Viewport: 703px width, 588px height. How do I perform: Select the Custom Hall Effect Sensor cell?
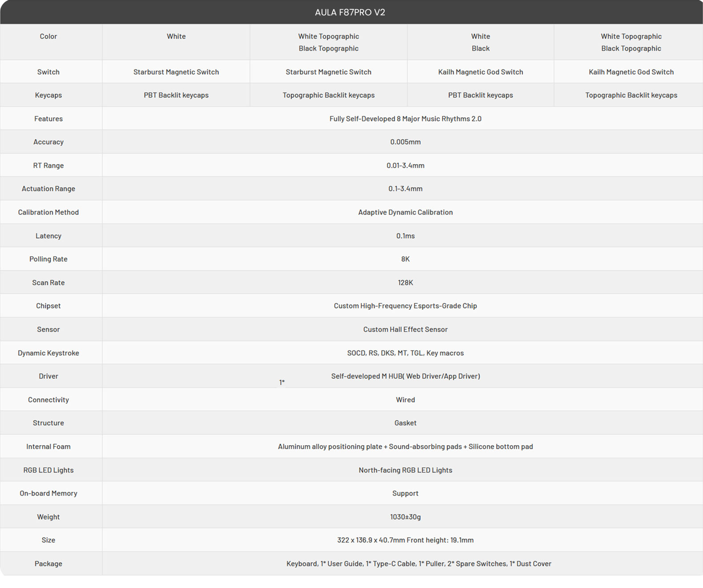(405, 329)
